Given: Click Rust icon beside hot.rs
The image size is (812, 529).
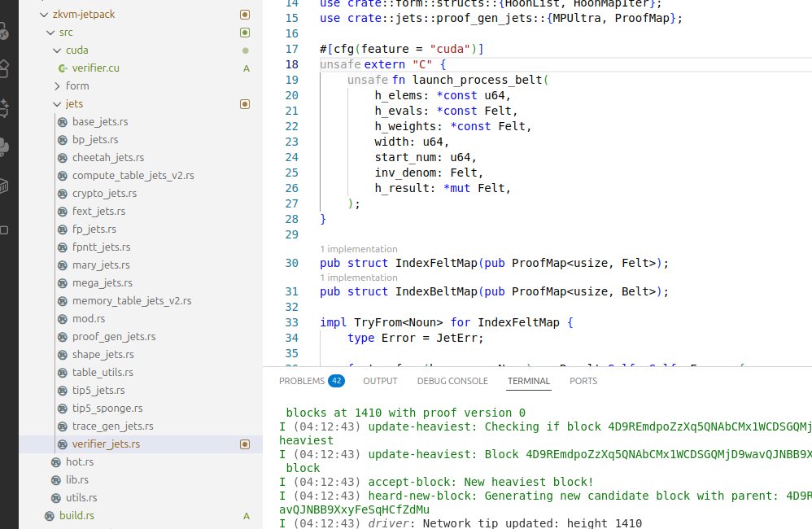Looking at the screenshot, I should pyautogui.click(x=56, y=462).
